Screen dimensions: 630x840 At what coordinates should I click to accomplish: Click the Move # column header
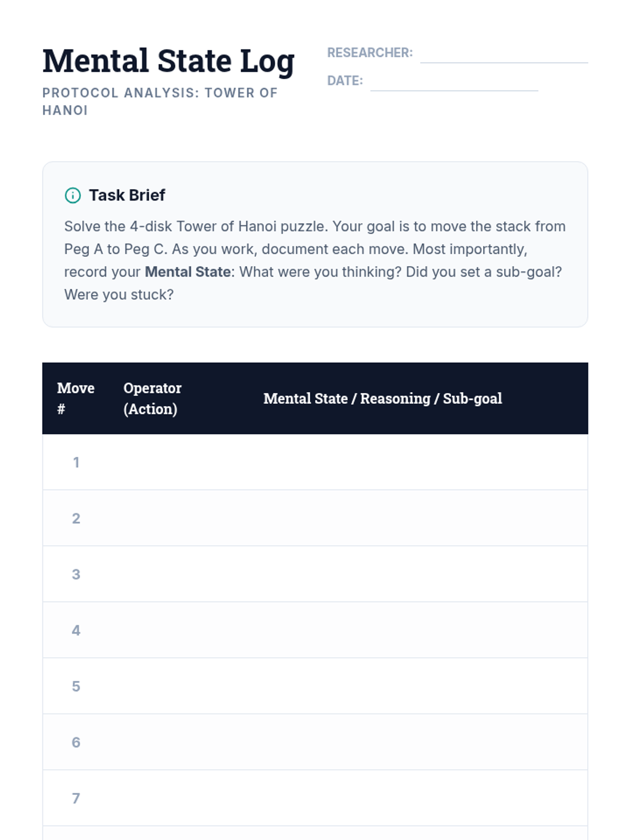click(x=76, y=398)
